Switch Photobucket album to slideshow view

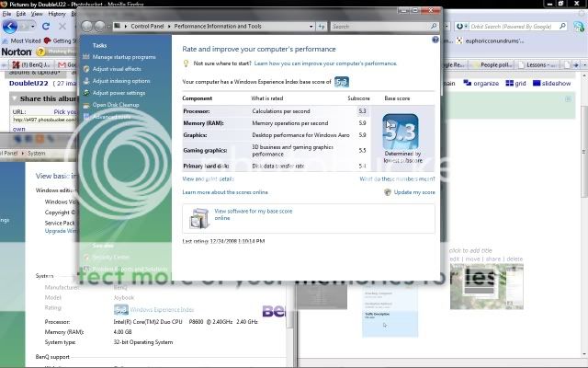(555, 83)
